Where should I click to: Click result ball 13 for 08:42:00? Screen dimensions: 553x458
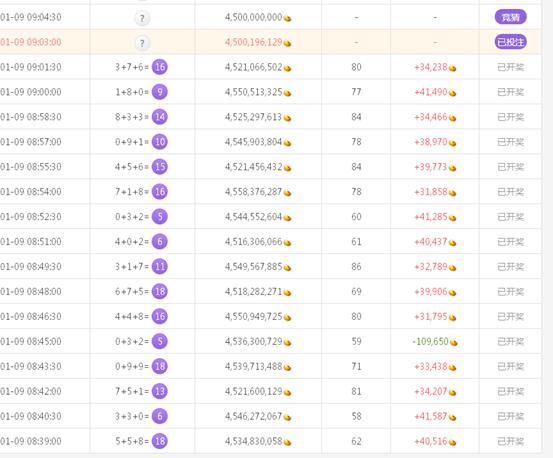[160, 391]
